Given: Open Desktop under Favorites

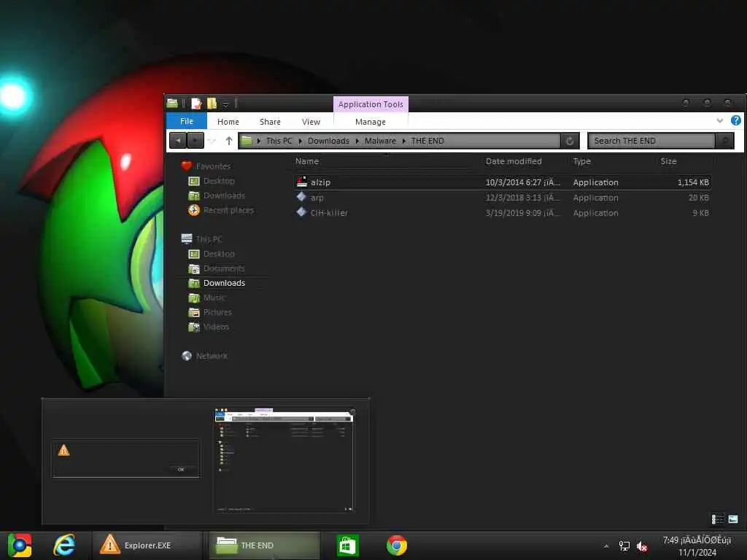Looking at the screenshot, I should 219,181.
